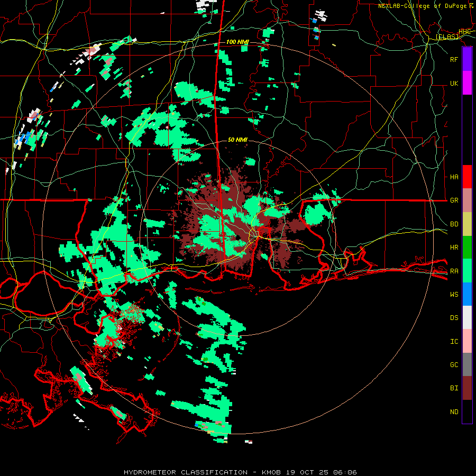Click the 19 OCT 25 06:06 timestamp

coord(322,472)
